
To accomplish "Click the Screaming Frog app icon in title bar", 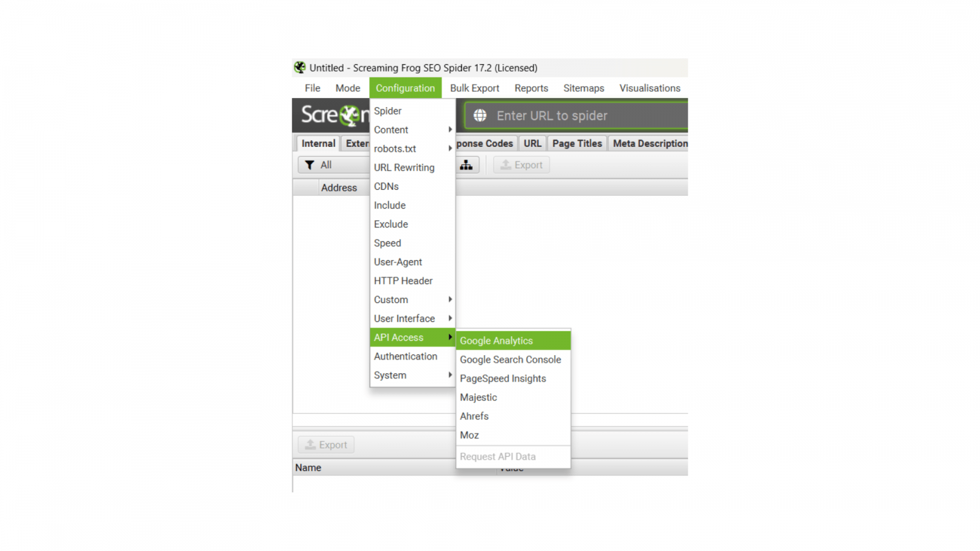I will tap(300, 67).
